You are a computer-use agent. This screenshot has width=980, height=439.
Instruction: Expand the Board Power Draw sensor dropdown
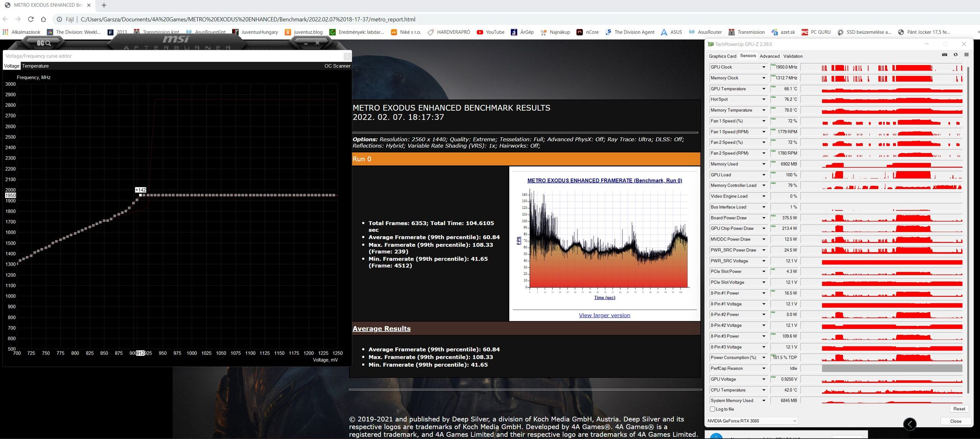pos(763,218)
